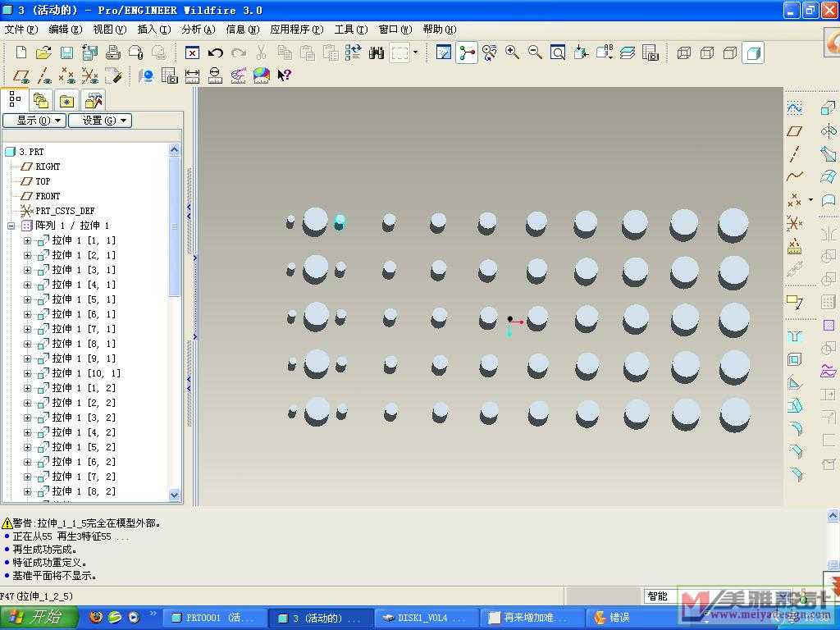
Task: Switch to no hidden display mode
Action: tap(729, 52)
